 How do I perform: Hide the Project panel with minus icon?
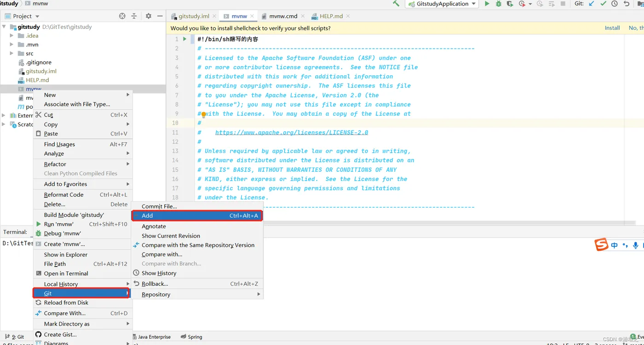(160, 16)
